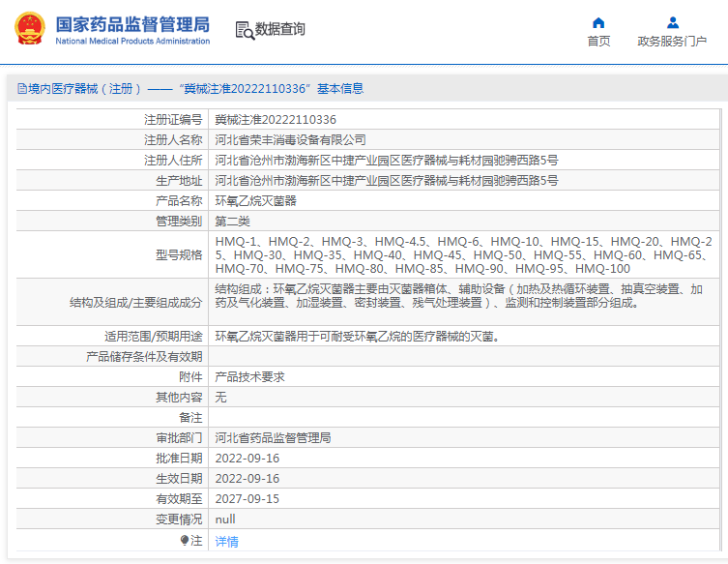Click the 生效日期 row label
Screen dimensions: 728x564
[x=179, y=479]
